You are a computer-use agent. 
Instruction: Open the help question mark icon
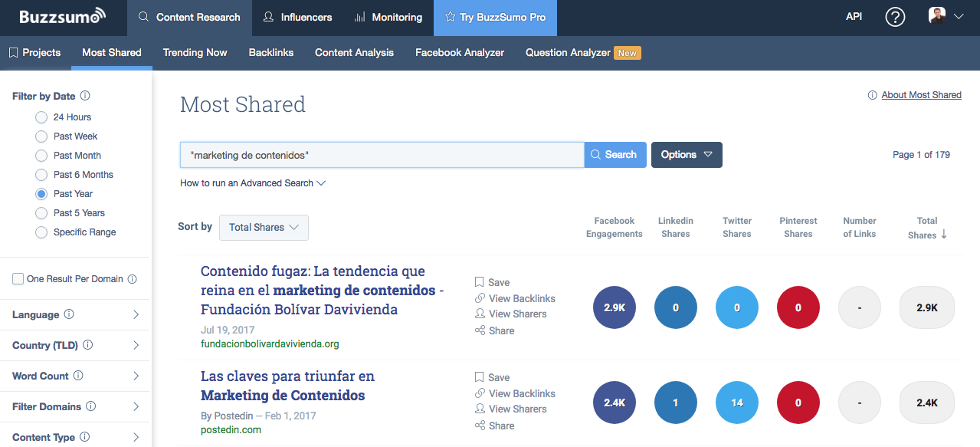click(x=895, y=17)
